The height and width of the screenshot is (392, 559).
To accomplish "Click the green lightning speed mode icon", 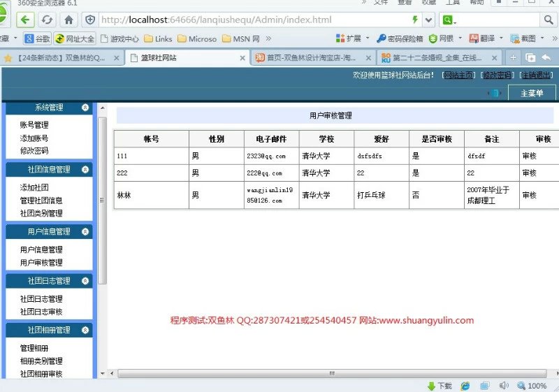I will pos(414,20).
